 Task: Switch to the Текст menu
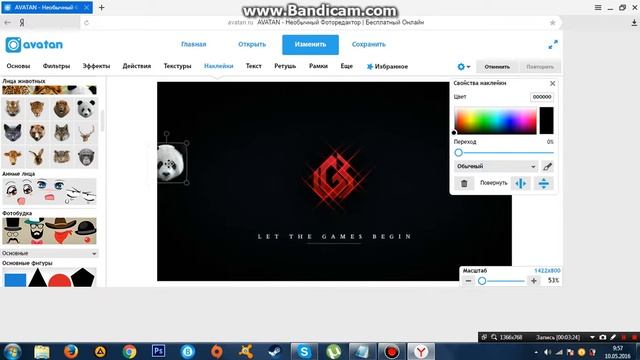253,66
